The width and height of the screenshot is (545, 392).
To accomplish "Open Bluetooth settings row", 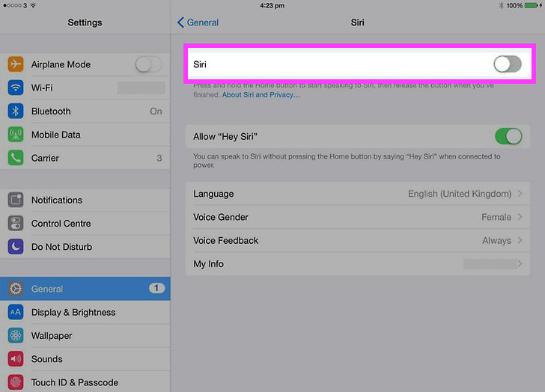I will (85, 111).
